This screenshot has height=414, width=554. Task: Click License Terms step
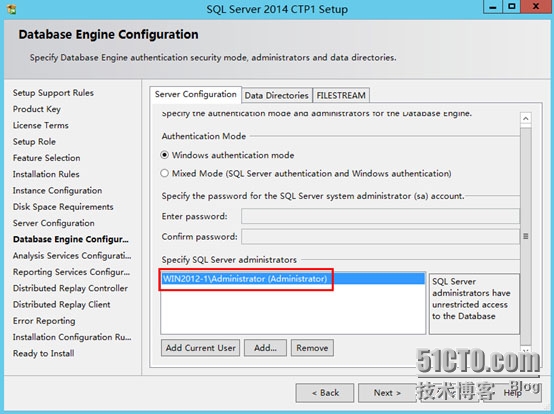(x=41, y=125)
